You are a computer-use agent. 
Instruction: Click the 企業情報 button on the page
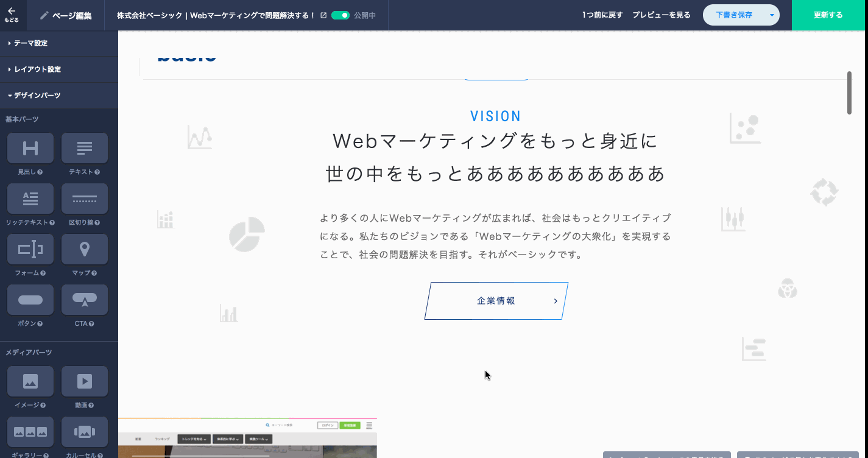496,301
